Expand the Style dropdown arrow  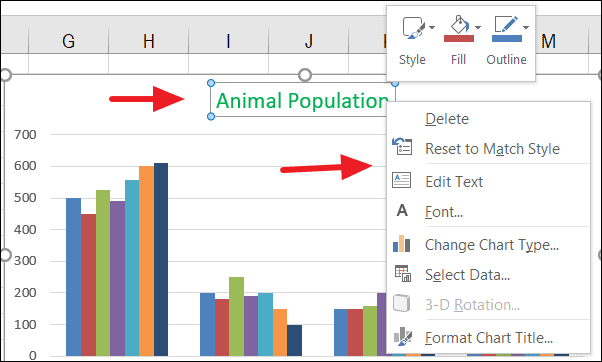(x=432, y=27)
